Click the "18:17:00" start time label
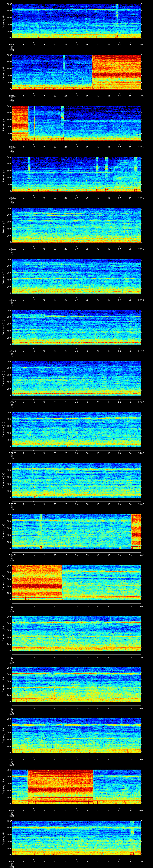 click(x=12, y=197)
